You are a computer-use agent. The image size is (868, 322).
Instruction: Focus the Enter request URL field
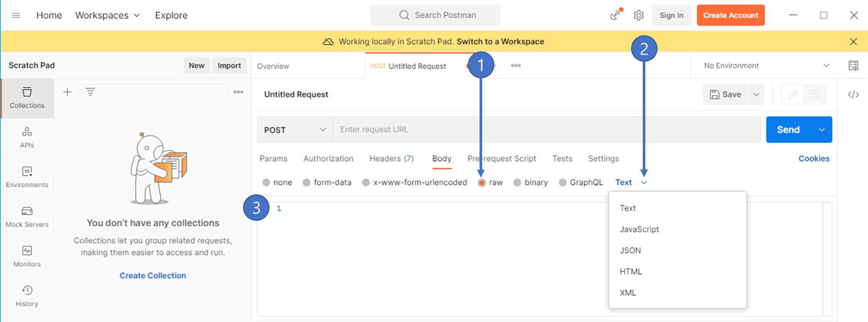coord(547,129)
